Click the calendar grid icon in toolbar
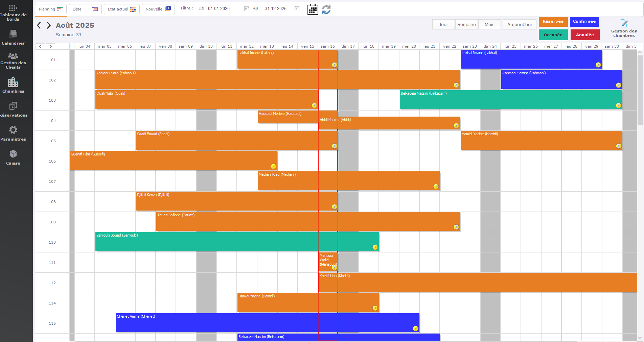Screen dimensions: 644x342 coord(313,9)
